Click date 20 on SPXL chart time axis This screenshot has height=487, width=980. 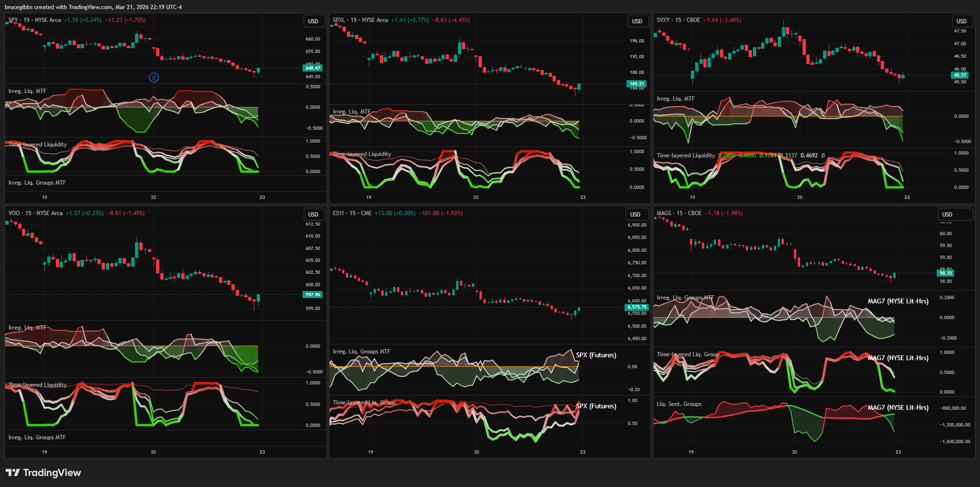tap(476, 197)
